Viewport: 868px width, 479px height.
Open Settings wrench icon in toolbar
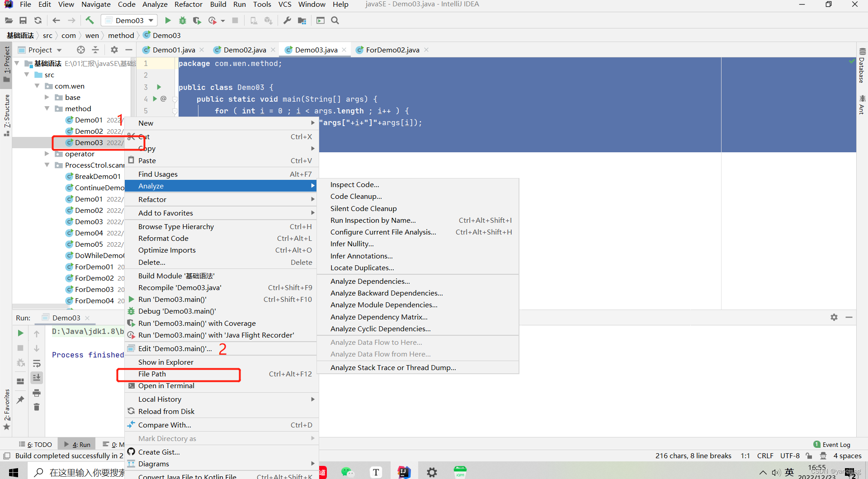(287, 20)
